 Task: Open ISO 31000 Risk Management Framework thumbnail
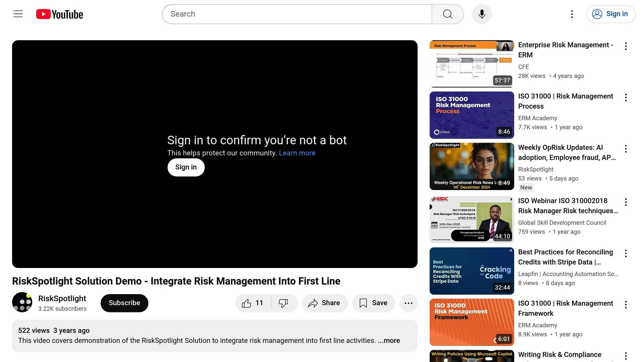(x=472, y=322)
